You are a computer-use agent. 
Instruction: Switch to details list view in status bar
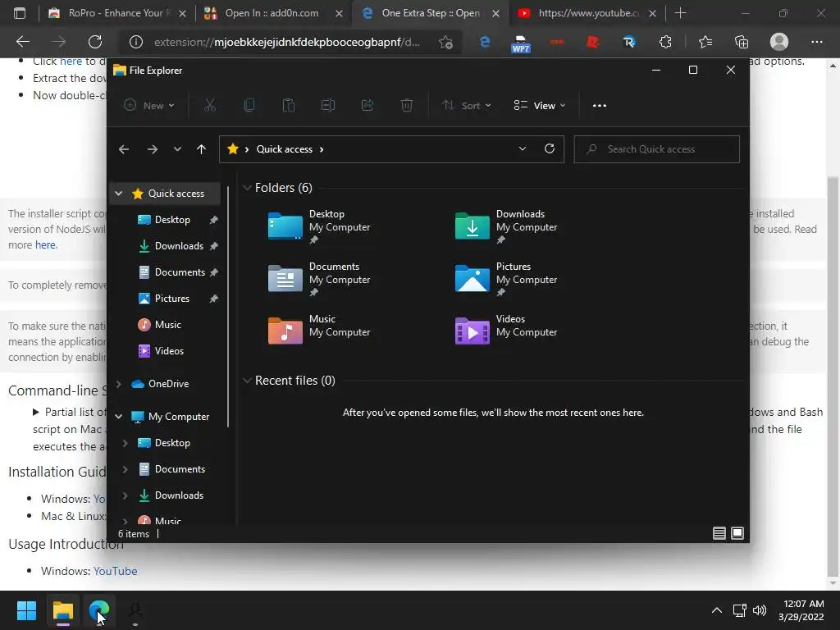[x=719, y=533]
